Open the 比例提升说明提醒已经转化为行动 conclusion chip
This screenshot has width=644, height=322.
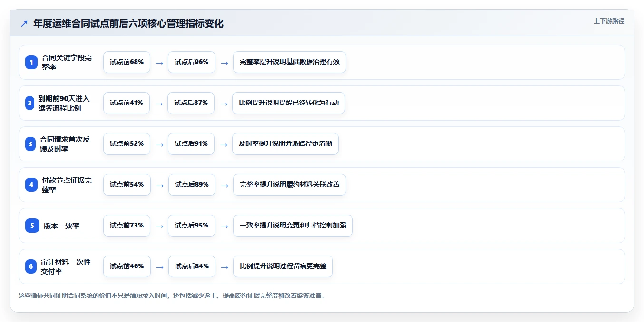[289, 103]
